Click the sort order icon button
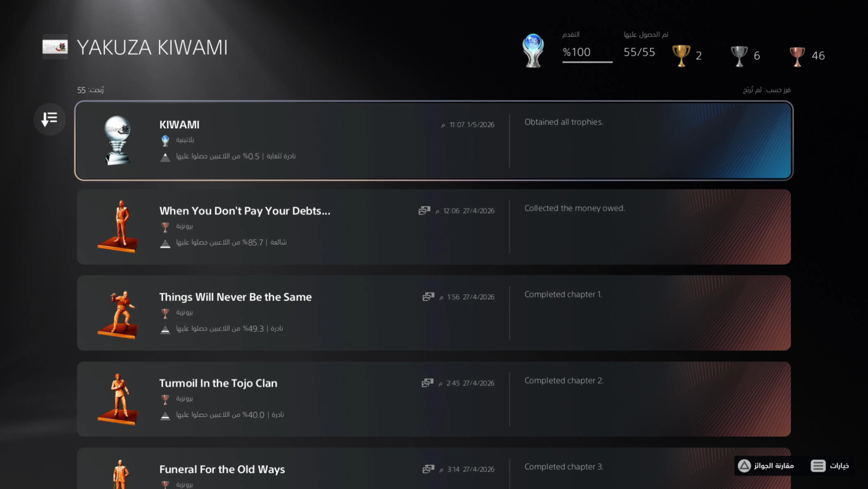The width and height of the screenshot is (868, 489). [x=49, y=119]
